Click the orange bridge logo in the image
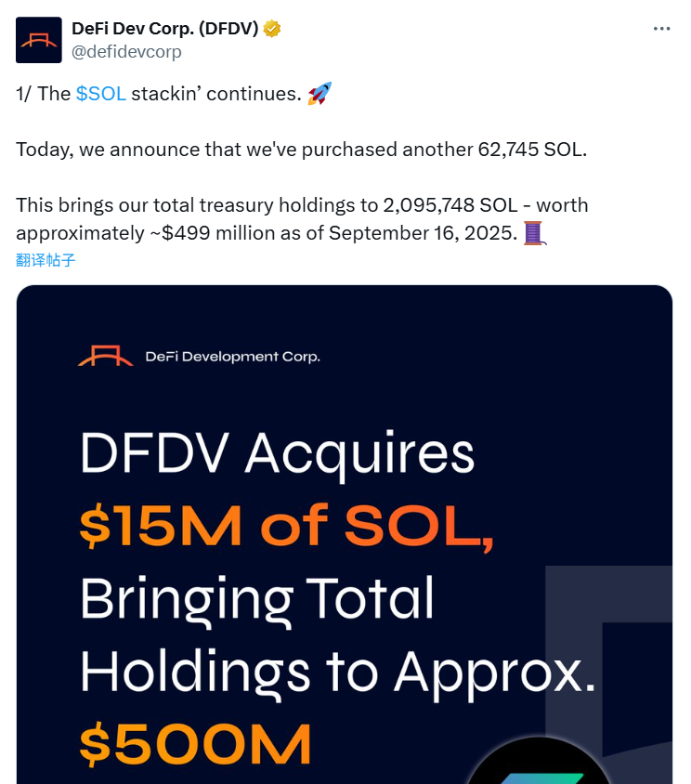The height and width of the screenshot is (784, 691). pyautogui.click(x=105, y=356)
